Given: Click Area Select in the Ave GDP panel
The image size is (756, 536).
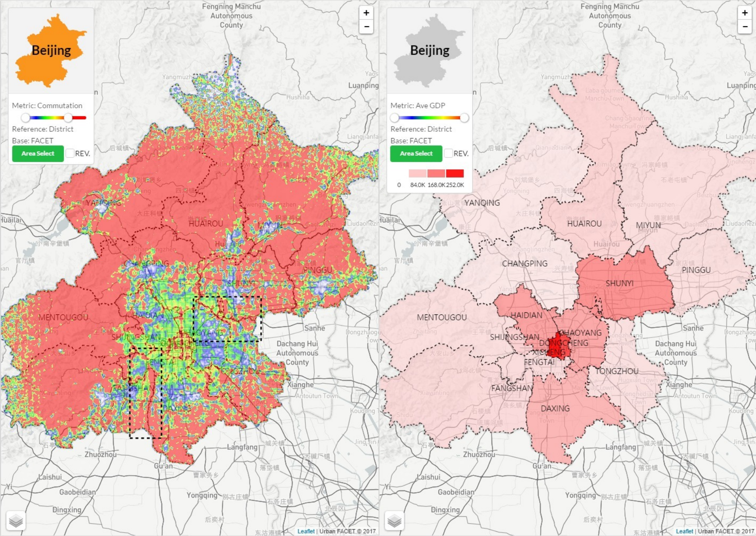Looking at the screenshot, I should point(416,153).
